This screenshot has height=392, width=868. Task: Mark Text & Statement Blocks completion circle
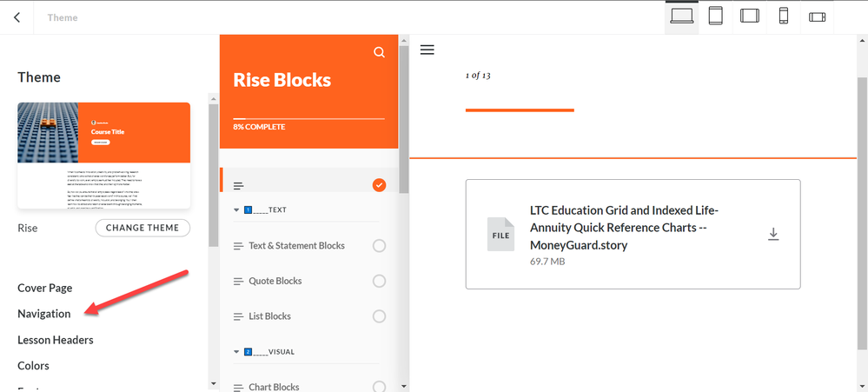(x=379, y=246)
